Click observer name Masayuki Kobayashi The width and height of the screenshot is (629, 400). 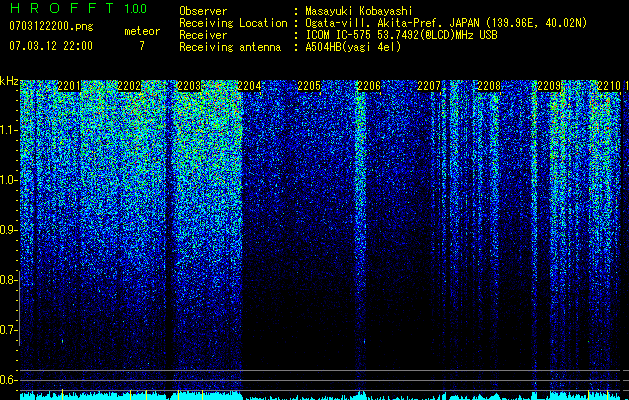point(359,11)
